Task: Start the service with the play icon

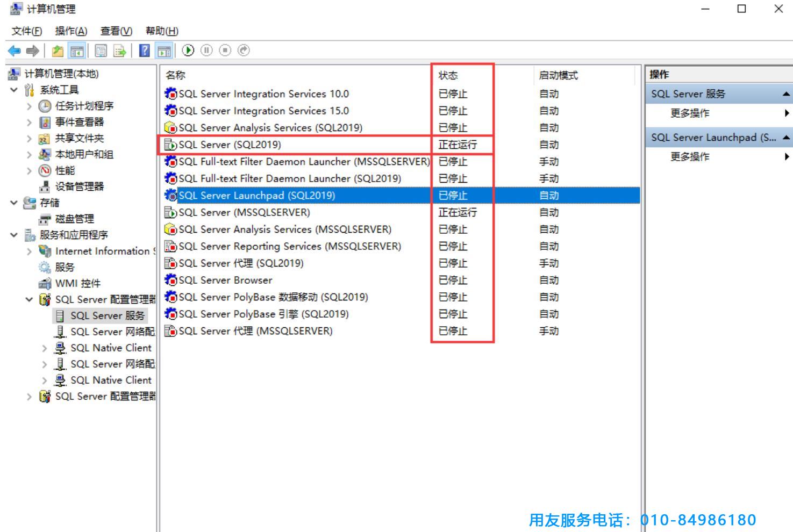Action: point(188,51)
